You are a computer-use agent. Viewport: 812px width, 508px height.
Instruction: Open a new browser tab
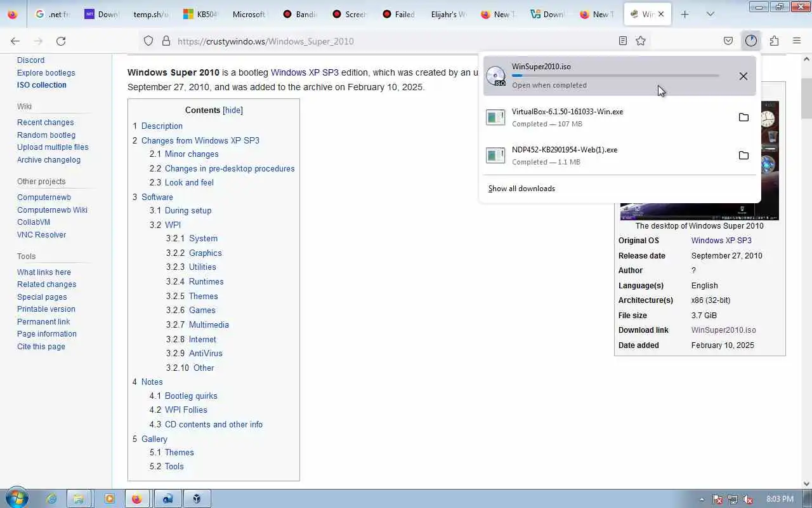[684, 14]
